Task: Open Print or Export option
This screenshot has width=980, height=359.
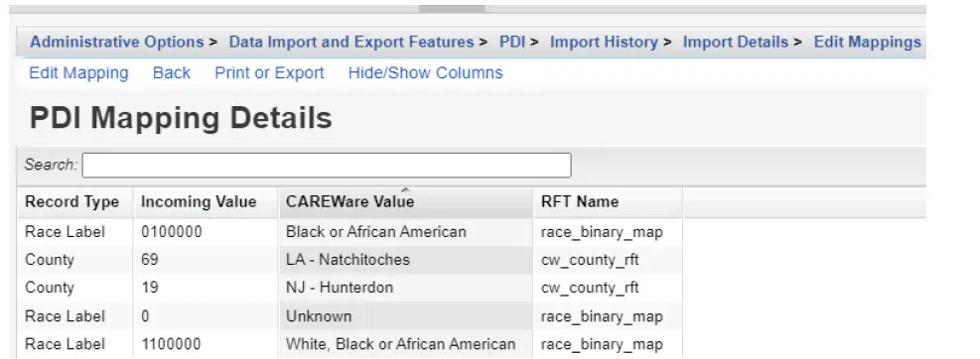Action: (269, 73)
